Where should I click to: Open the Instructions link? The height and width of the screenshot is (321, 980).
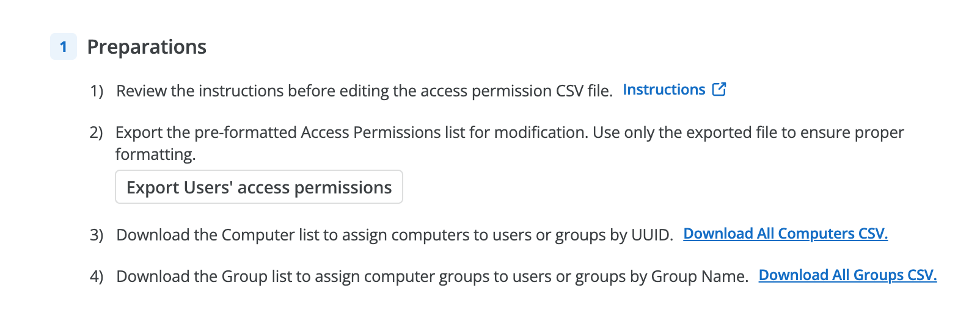[664, 89]
